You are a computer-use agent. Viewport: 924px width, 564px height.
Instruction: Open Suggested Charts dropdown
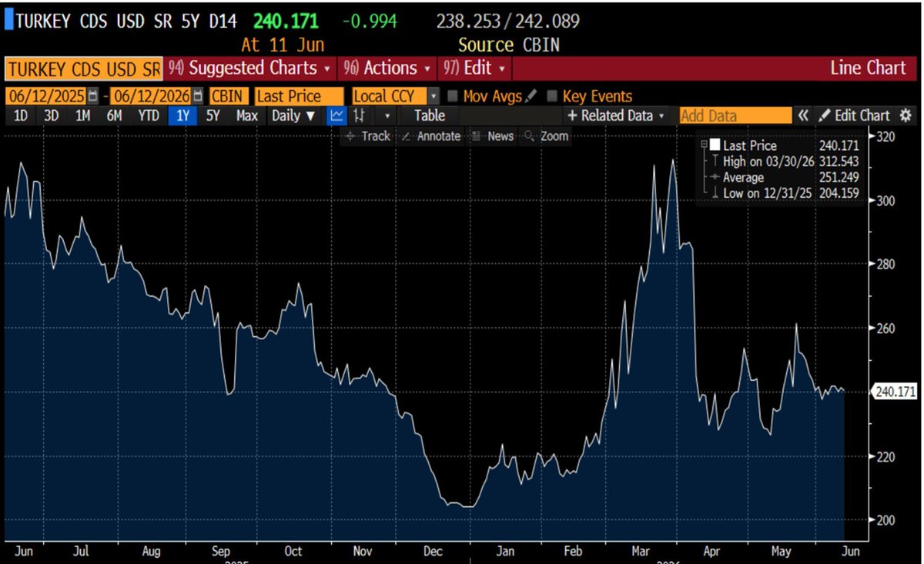[249, 68]
